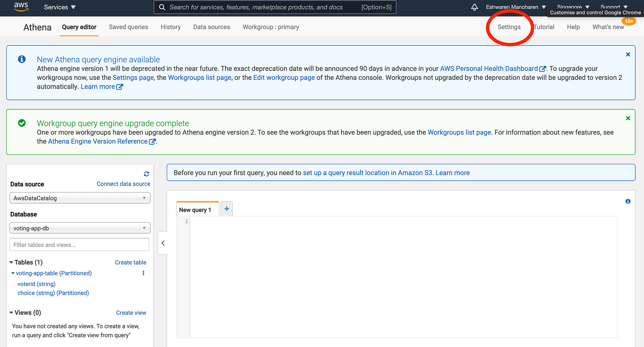Click Learn more about query result location
644x347 pixels.
453,173
